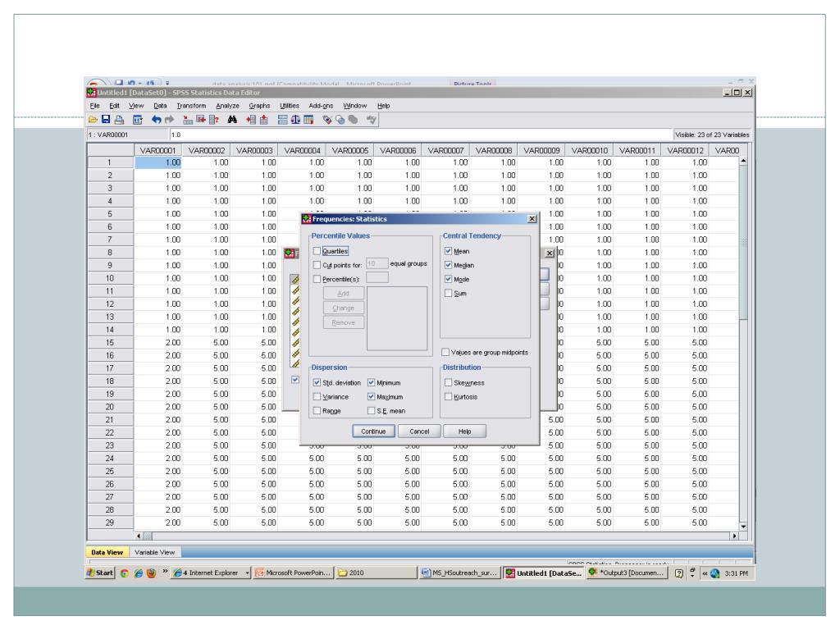
Task: Click the Go to variable toolbar icon
Action: (x=201, y=120)
